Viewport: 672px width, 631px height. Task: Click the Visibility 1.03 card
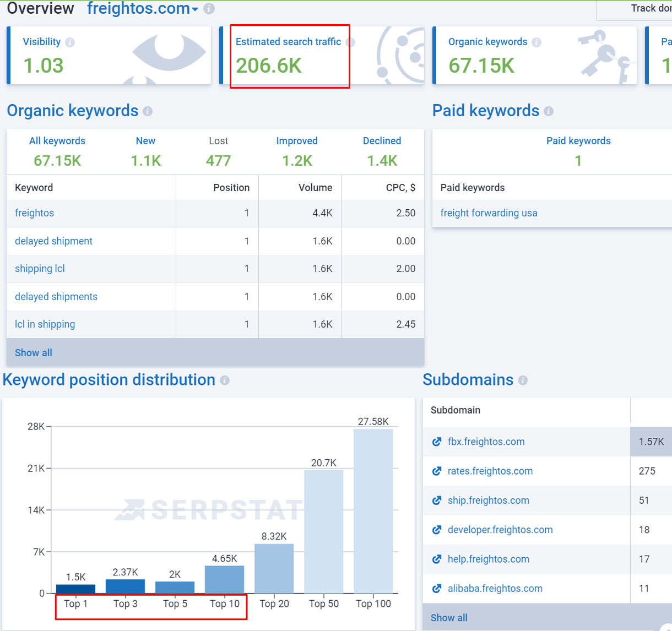109,56
